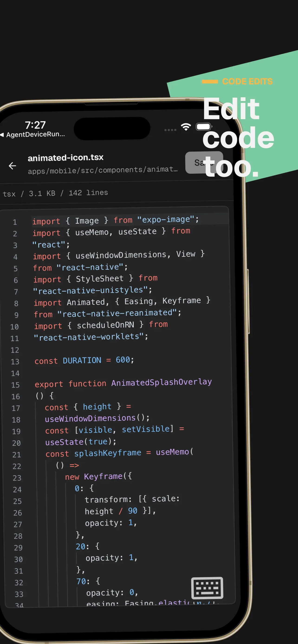The height and width of the screenshot is (644, 298).
Task: Tap the opacity: 0, line
Action: pos(112,593)
